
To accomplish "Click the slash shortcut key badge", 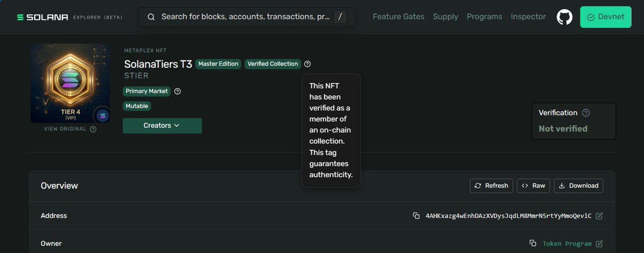I will click(x=340, y=17).
